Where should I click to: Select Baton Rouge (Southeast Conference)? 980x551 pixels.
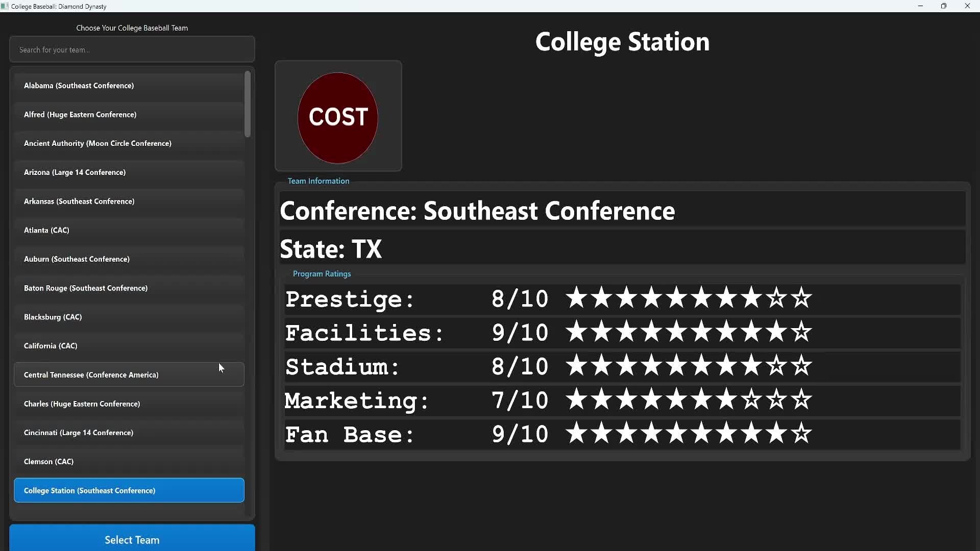129,288
